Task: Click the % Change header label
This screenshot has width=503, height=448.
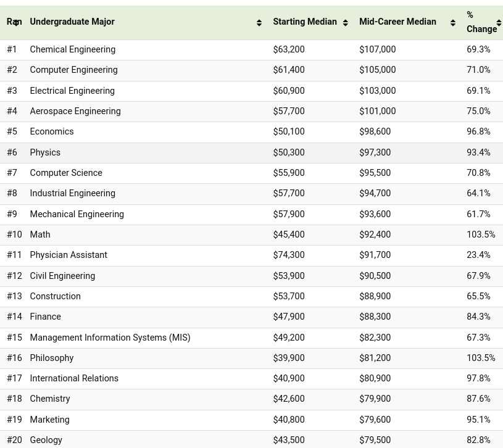Action: 481,22
